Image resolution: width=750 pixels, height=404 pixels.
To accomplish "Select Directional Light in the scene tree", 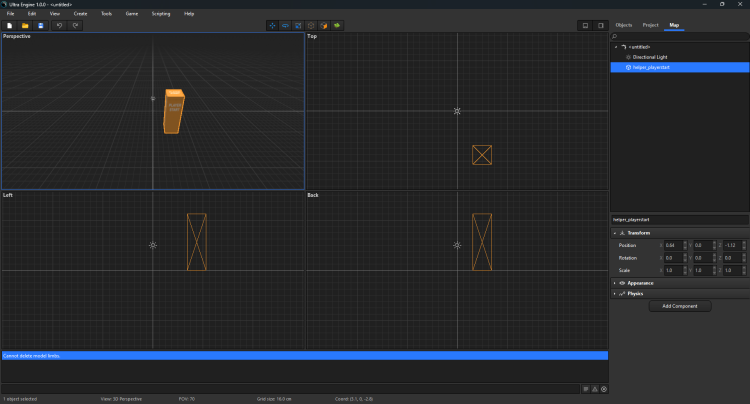I will [652, 57].
